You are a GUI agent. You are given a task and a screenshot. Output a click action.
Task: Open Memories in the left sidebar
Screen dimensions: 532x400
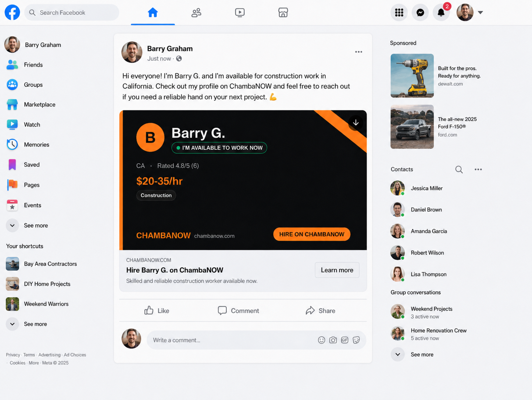pyautogui.click(x=28, y=145)
